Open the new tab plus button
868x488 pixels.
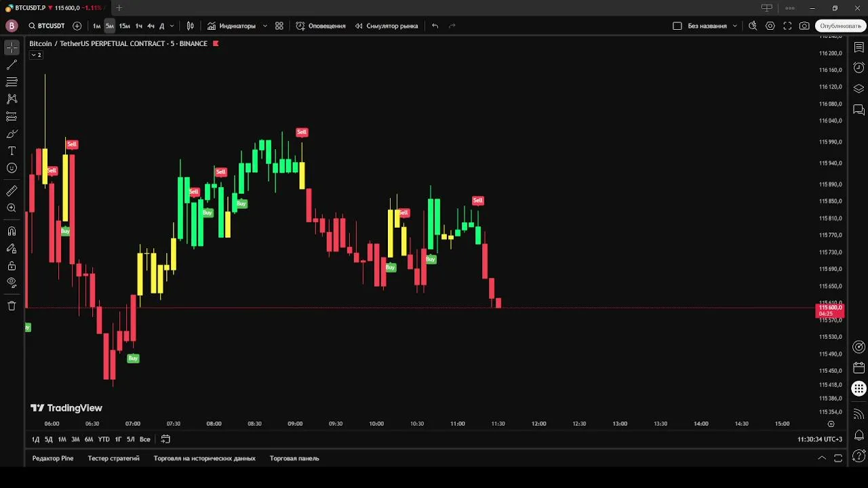pyautogui.click(x=119, y=8)
